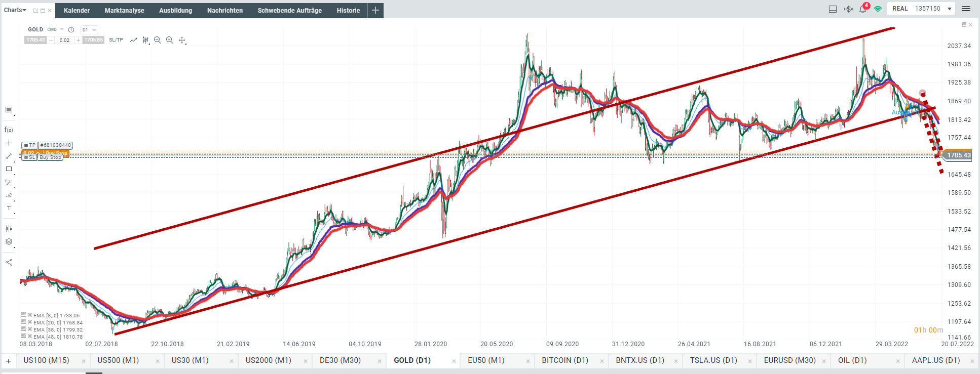Screen dimensions: 980x374
Task: Select the Fibonacci retracement tool
Action: pos(9,183)
